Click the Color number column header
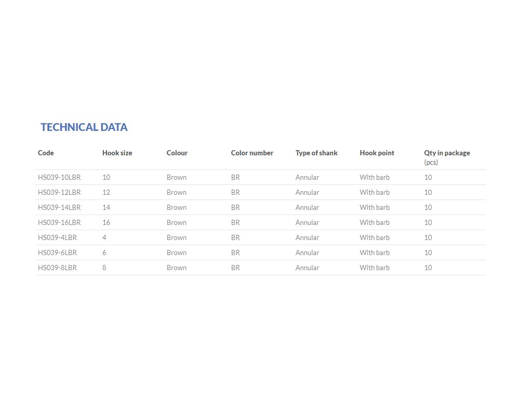The image size is (532, 399). coord(252,153)
